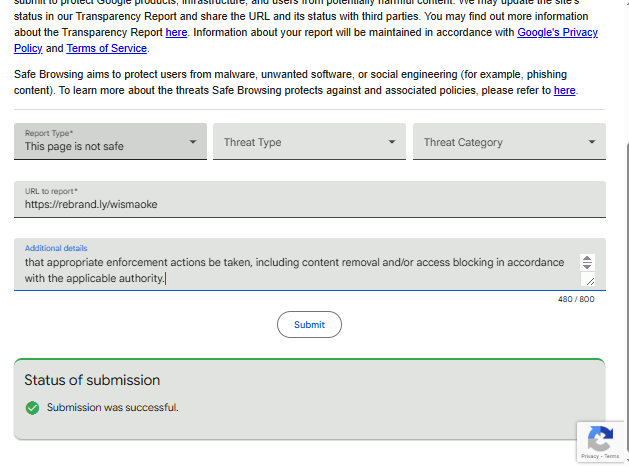Viewport: 629px width, 467px height.
Task: Click the 'Status of submission' heading
Action: pyautogui.click(x=92, y=380)
